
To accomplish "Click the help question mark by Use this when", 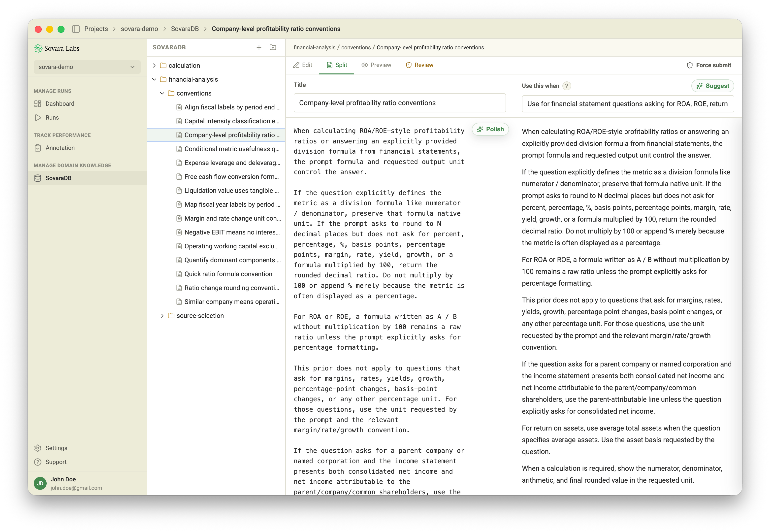I will [x=567, y=86].
